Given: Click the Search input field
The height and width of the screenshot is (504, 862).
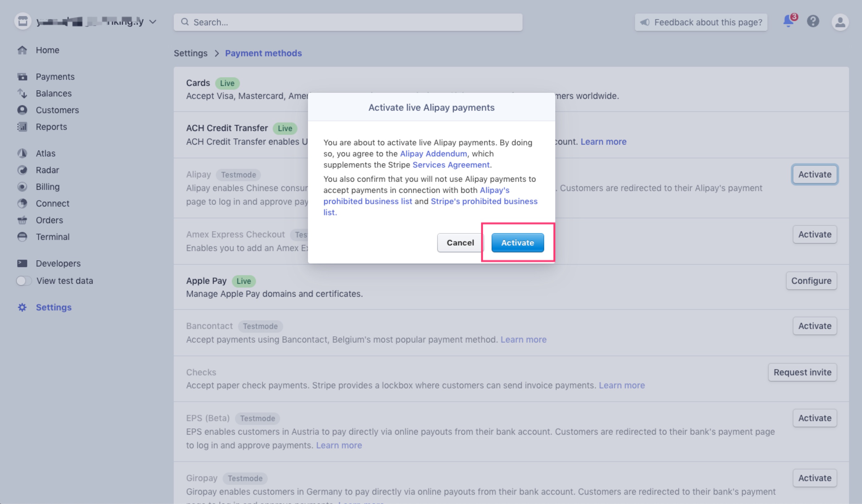Looking at the screenshot, I should [x=348, y=22].
